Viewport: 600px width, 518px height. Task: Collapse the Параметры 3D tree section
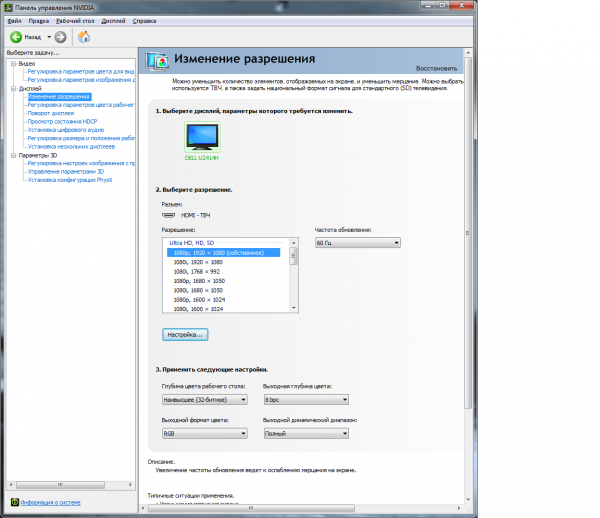(13, 155)
